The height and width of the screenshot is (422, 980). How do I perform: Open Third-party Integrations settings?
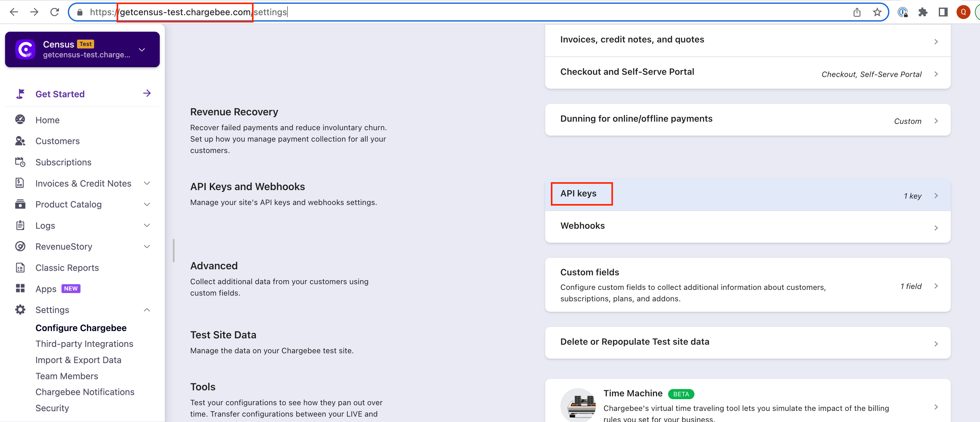point(84,344)
